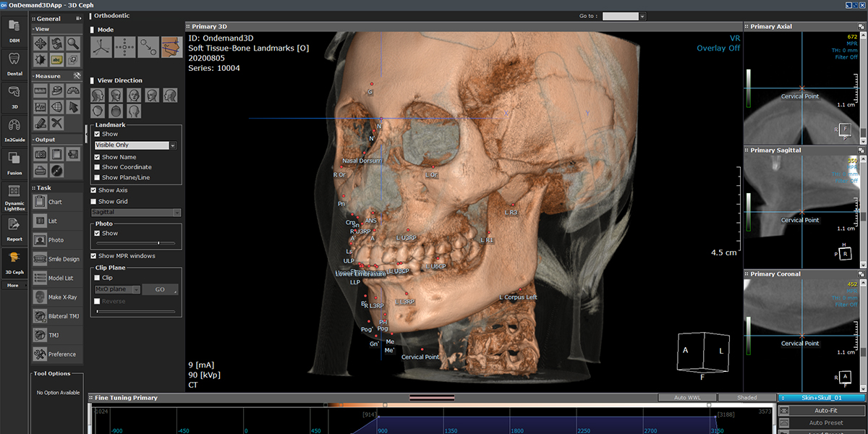Open the Smile Design task
Viewport: 868px width, 434px height.
pyautogui.click(x=57, y=259)
